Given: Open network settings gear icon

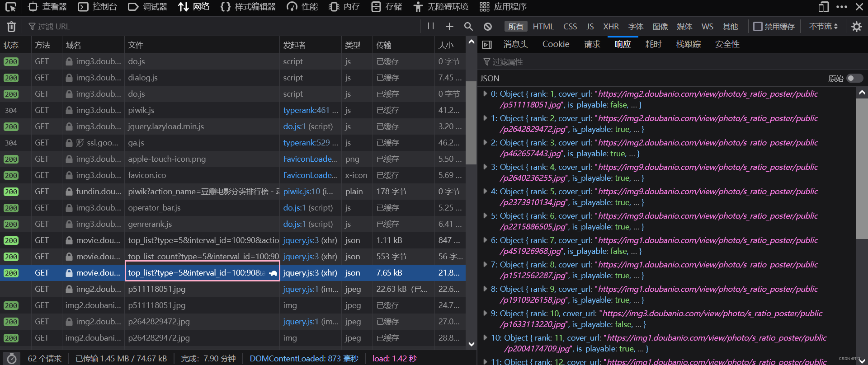Looking at the screenshot, I should pyautogui.click(x=856, y=27).
